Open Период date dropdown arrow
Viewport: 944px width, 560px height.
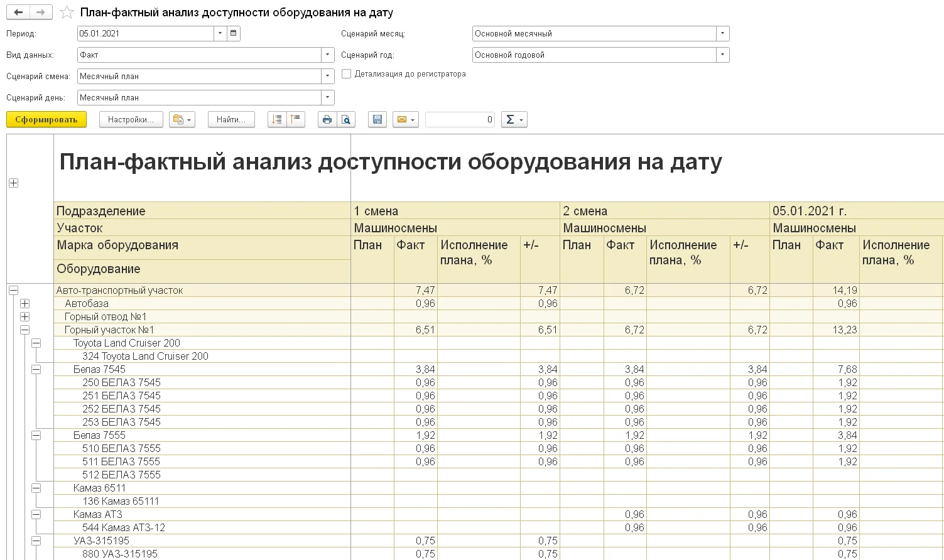tap(220, 33)
